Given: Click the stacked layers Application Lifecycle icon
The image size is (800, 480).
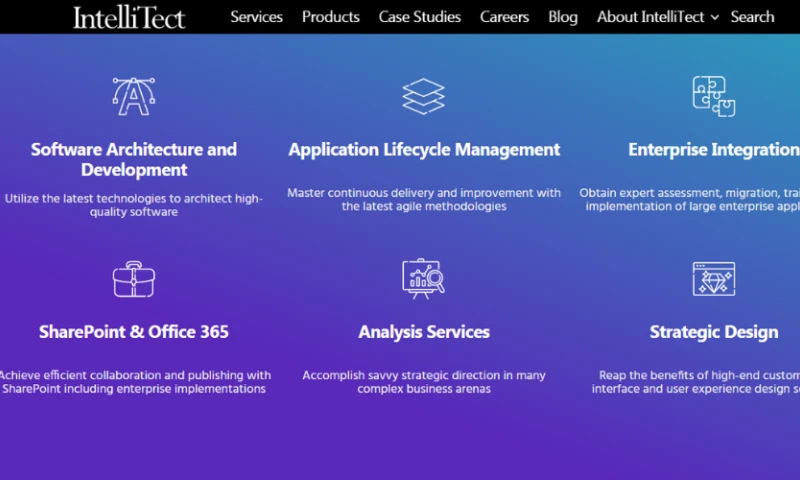Looking at the screenshot, I should point(423,96).
